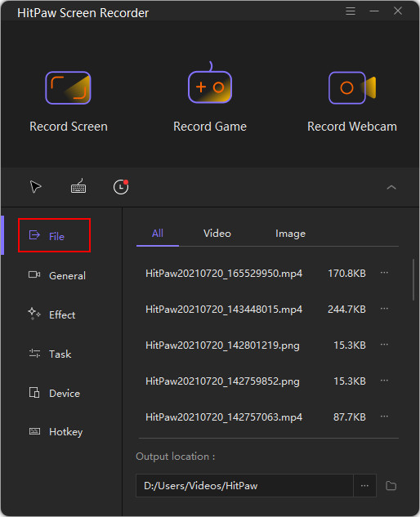Open more options for HitPaw20210720_142801219.png
Viewport: 420px width, 517px height.
384,345
